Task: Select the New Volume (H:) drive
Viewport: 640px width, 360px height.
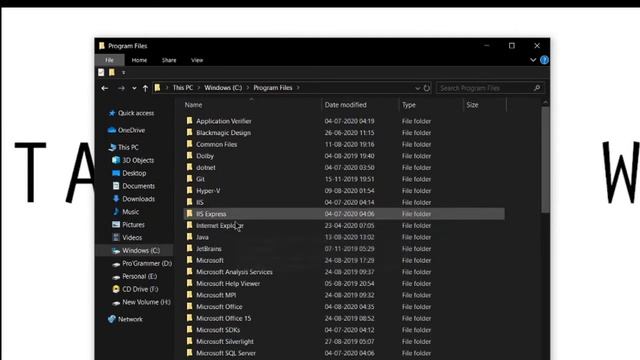Action: (x=147, y=302)
